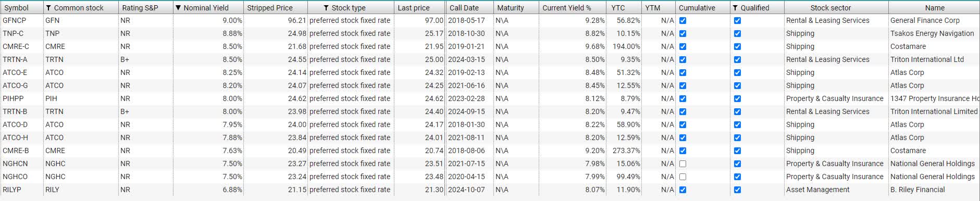Uncheck Cumulative checkbox for GFNCP row
Screen dimensions: 980x201
click(x=683, y=20)
